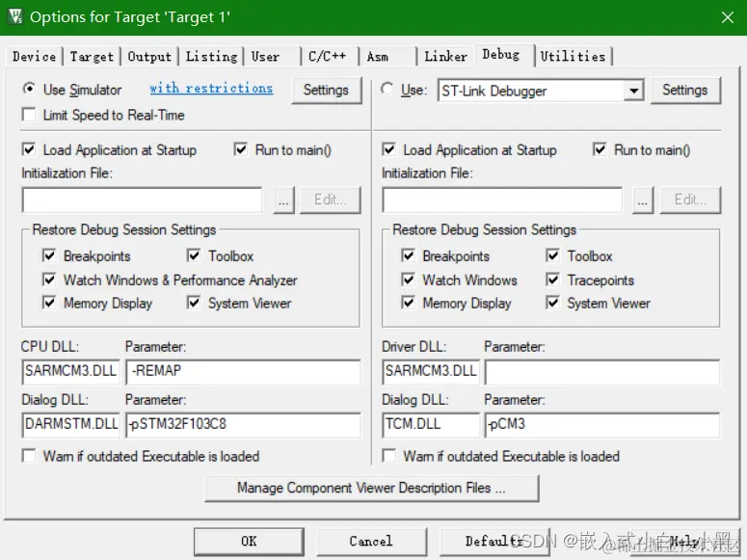Open simulator Settings button
This screenshot has height=560, width=747.
pyautogui.click(x=326, y=90)
